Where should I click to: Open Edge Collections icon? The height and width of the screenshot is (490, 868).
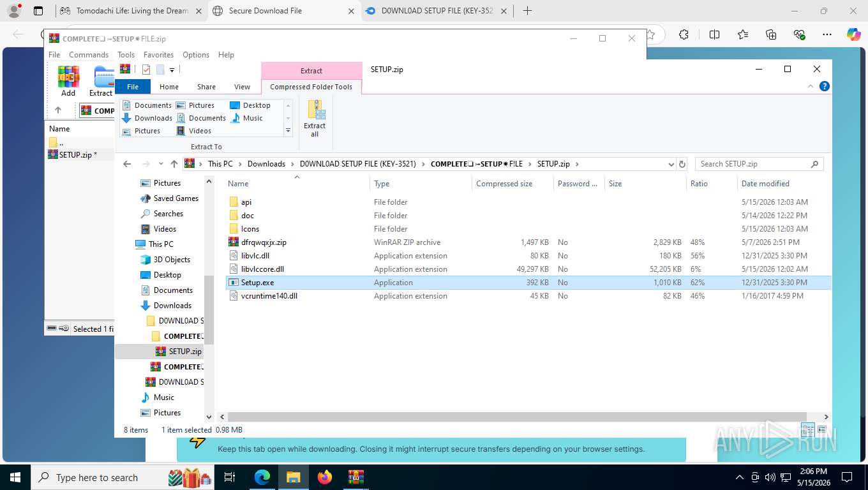(771, 34)
